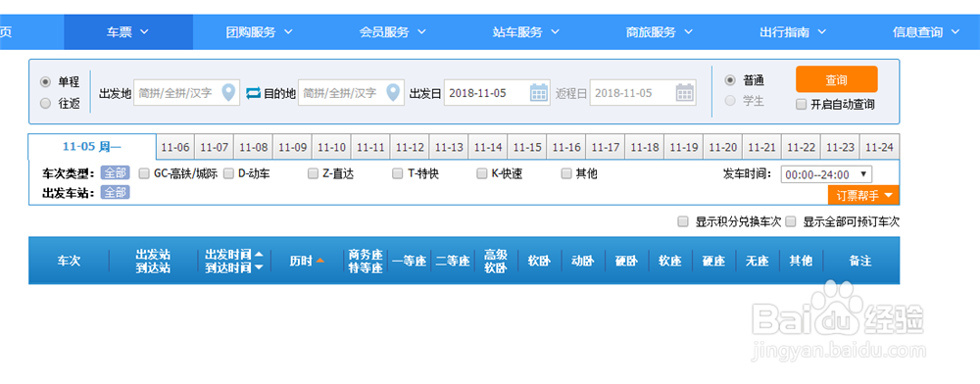980x384 pixels.
Task: Click the 软座 column header
Action: coord(670,261)
